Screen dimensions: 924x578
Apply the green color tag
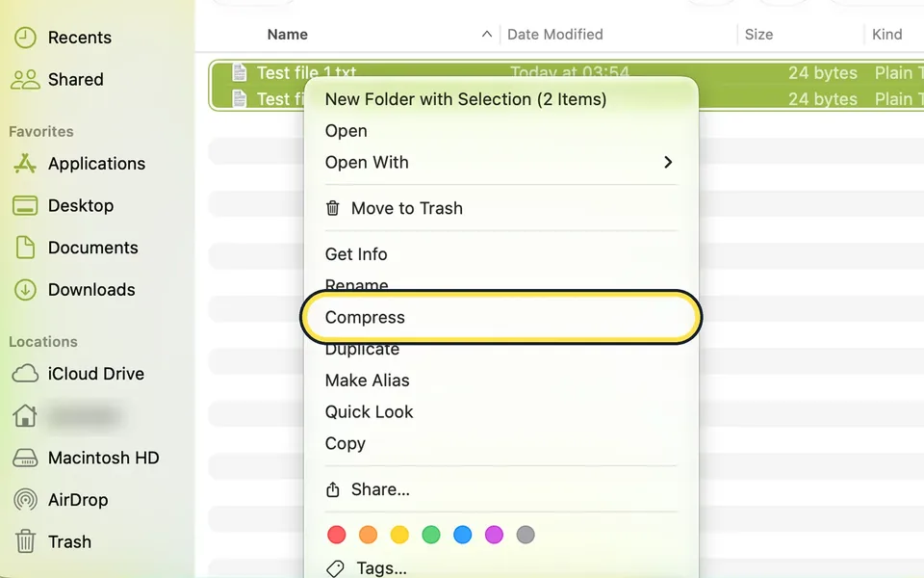pyautogui.click(x=431, y=535)
